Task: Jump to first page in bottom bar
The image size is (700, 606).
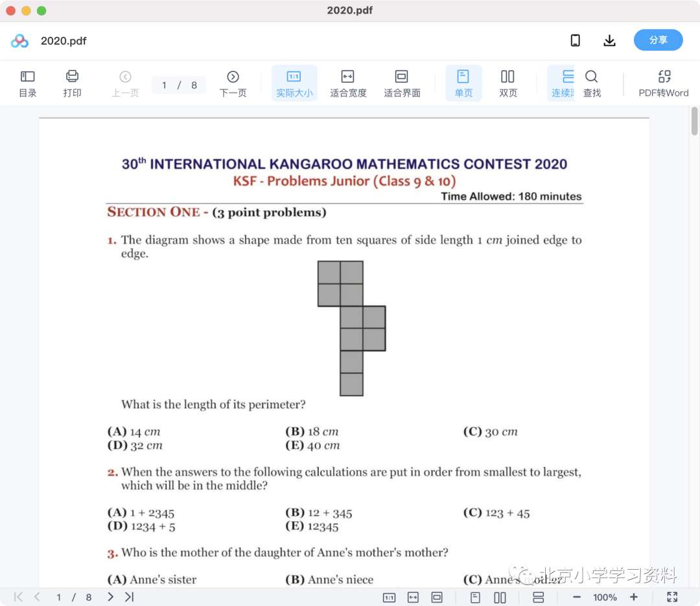Action: pyautogui.click(x=18, y=597)
